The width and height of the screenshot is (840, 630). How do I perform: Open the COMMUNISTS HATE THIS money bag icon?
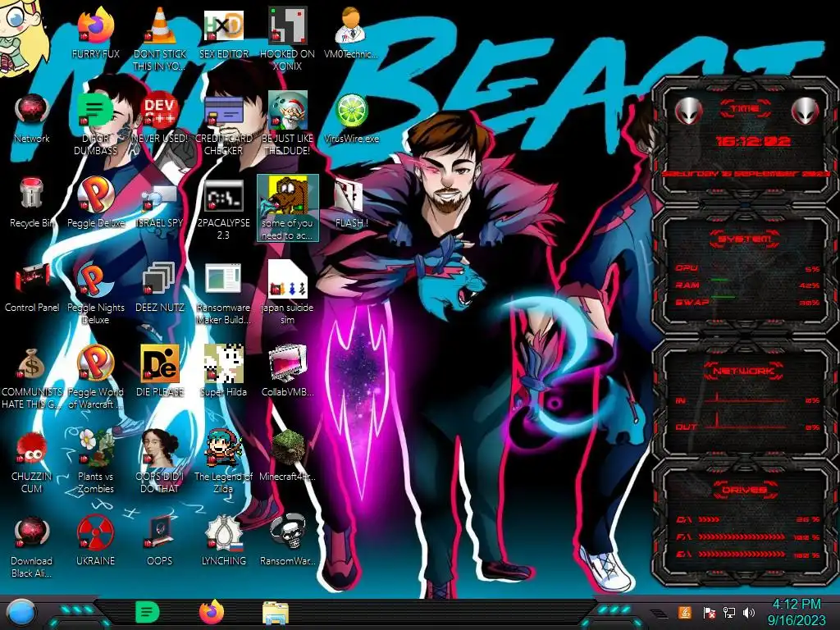(x=32, y=377)
